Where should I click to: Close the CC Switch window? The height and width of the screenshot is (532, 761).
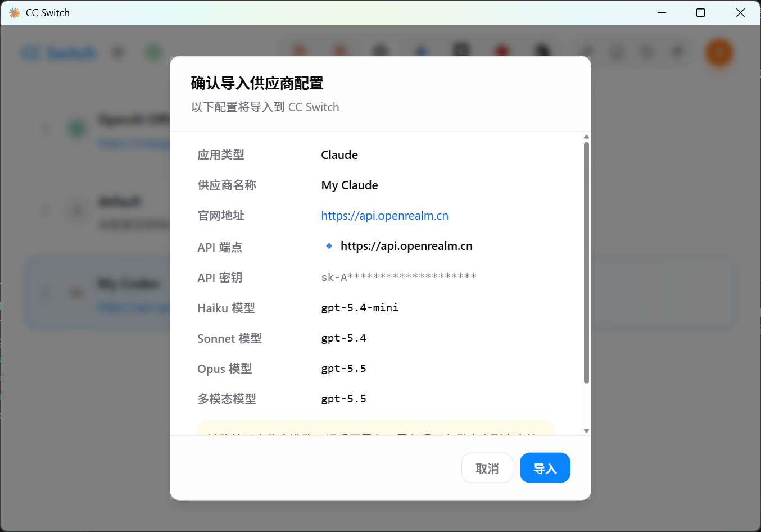click(740, 12)
